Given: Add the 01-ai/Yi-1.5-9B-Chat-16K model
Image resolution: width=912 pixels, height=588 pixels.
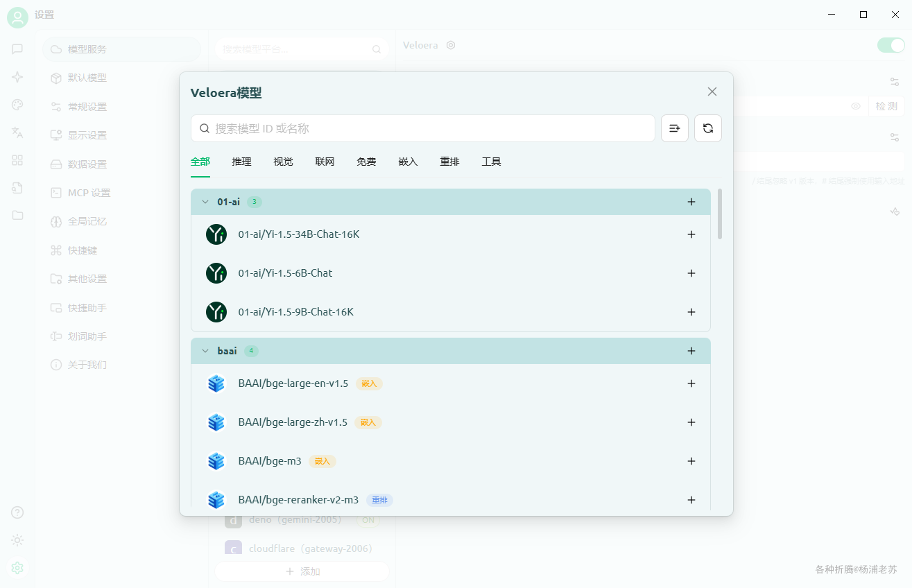Looking at the screenshot, I should coord(691,312).
